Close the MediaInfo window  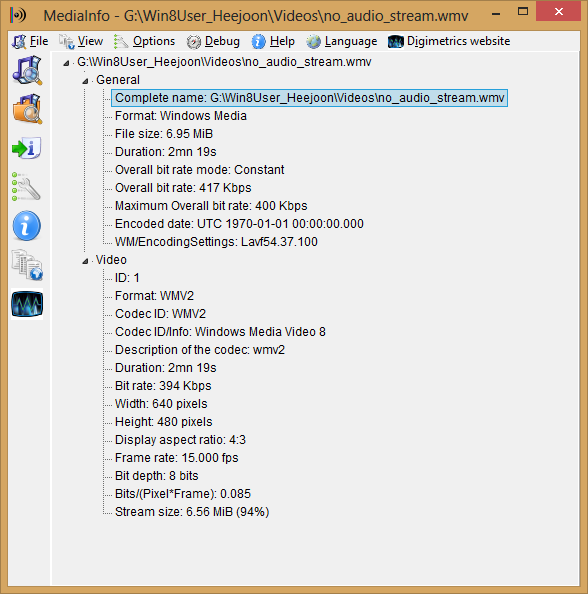point(558,11)
